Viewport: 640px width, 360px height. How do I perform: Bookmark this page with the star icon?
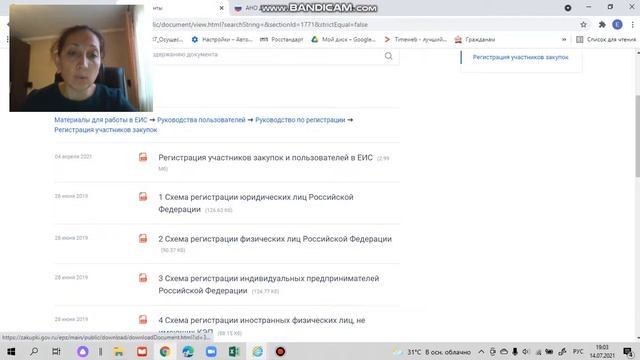click(584, 25)
